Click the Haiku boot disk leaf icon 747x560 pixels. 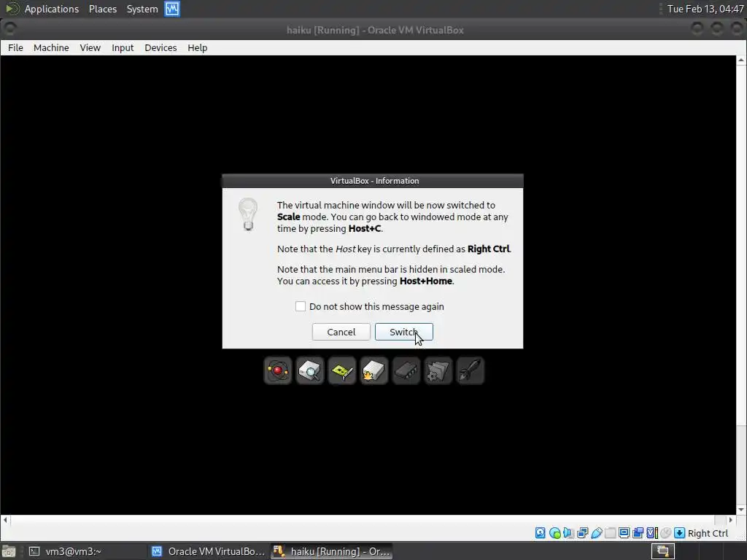pyautogui.click(x=374, y=370)
